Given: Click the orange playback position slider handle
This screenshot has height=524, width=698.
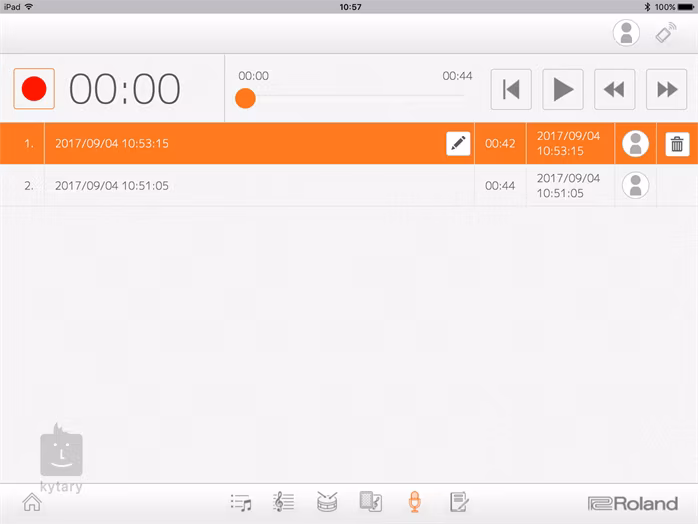Looking at the screenshot, I should point(245,98).
